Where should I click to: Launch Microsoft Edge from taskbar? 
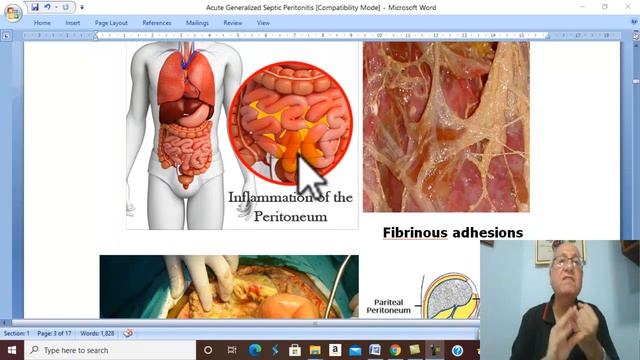(x=255, y=350)
